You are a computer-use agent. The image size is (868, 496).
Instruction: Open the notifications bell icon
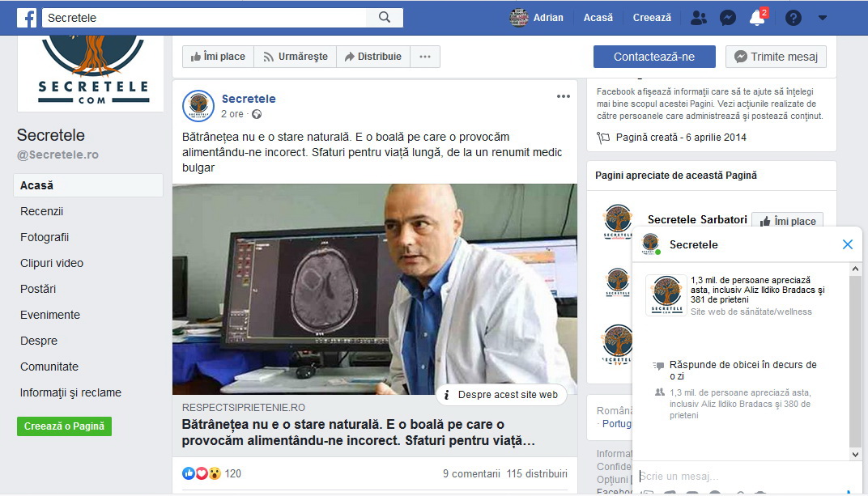pos(757,18)
